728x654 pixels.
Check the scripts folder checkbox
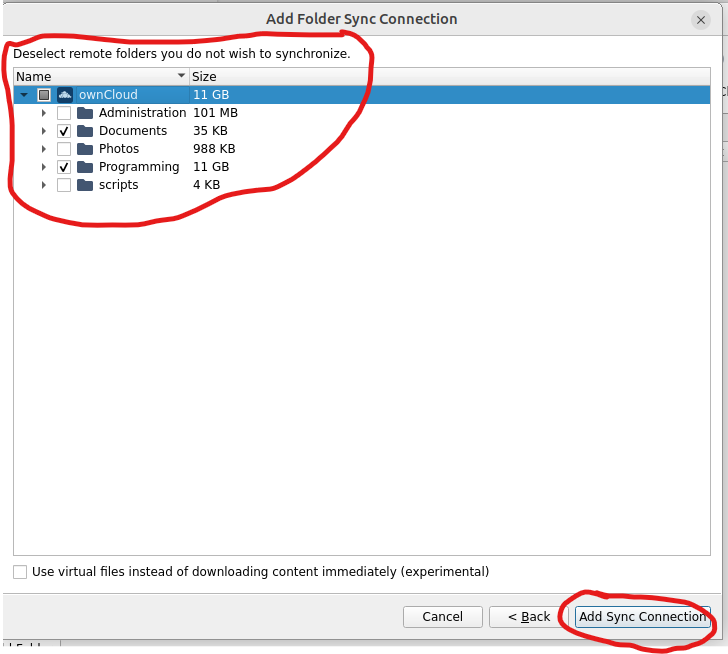(x=64, y=185)
